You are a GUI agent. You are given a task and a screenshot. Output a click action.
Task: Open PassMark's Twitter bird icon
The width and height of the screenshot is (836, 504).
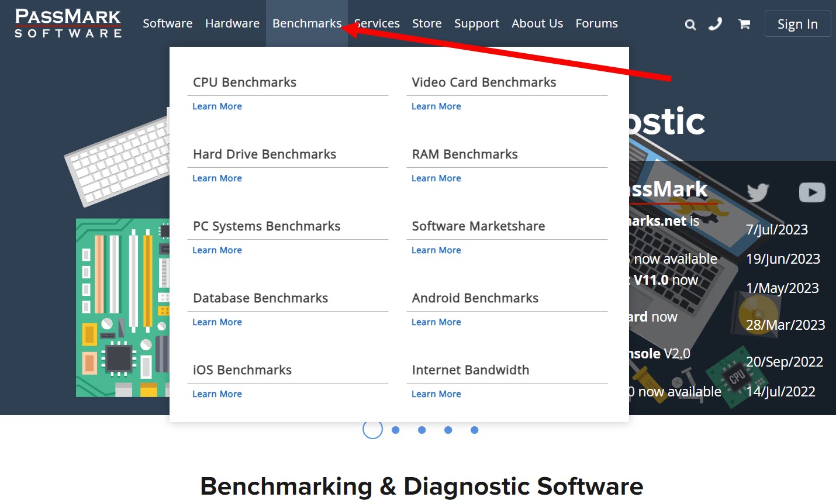tap(758, 192)
